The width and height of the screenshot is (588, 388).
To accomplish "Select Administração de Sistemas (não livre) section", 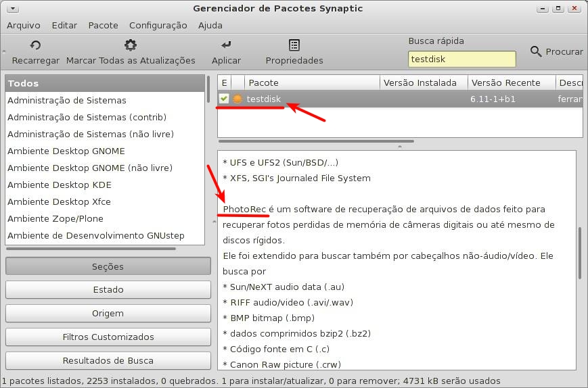I will tap(105, 134).
